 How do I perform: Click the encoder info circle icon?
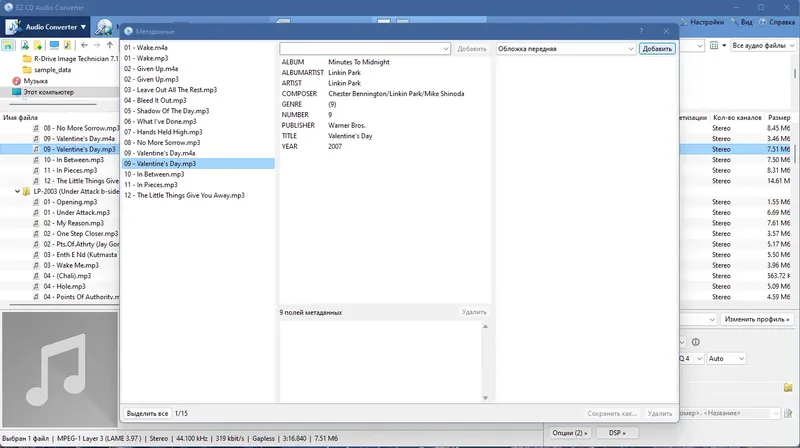tap(695, 342)
